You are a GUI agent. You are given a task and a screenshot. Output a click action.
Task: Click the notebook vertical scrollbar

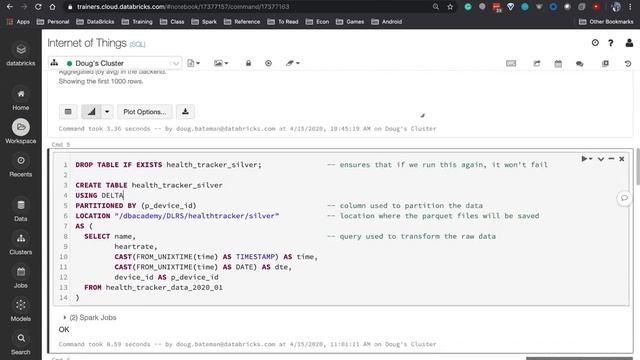click(638, 167)
